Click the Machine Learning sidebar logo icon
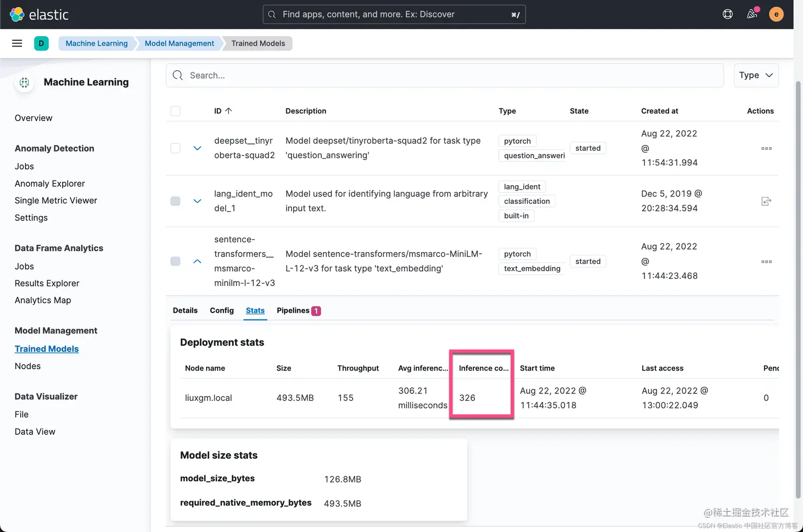Viewport: 803px width, 532px height. (24, 82)
